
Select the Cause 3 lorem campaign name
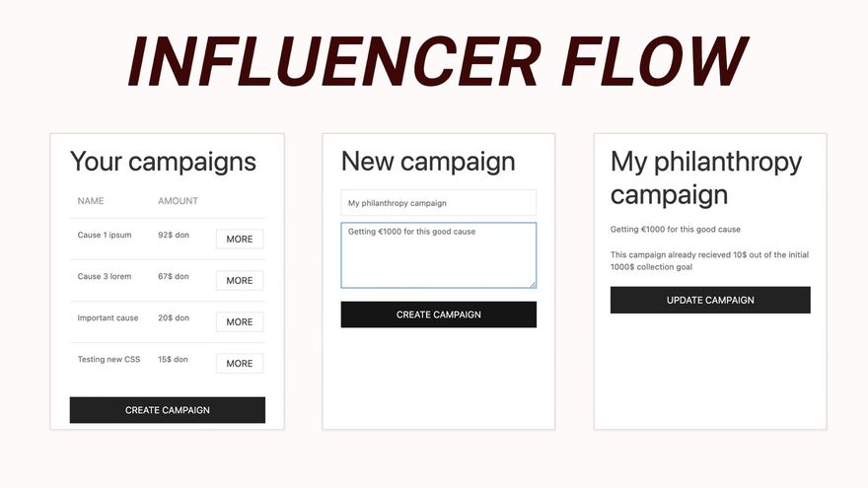coord(105,277)
